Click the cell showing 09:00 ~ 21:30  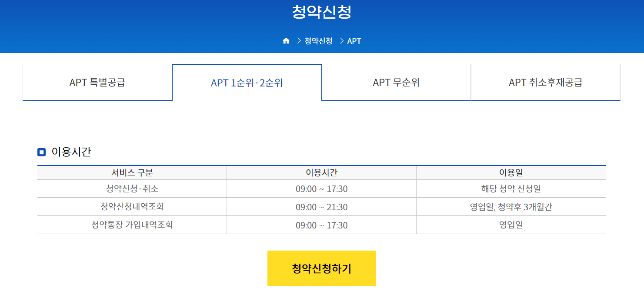point(321,207)
